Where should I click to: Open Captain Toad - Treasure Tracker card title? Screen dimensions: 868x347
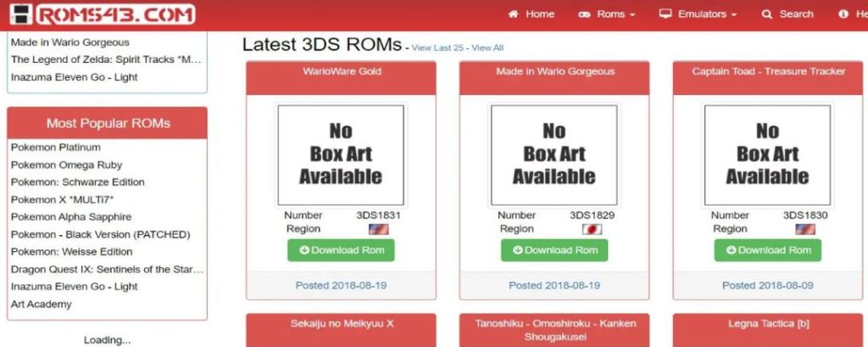(x=768, y=71)
